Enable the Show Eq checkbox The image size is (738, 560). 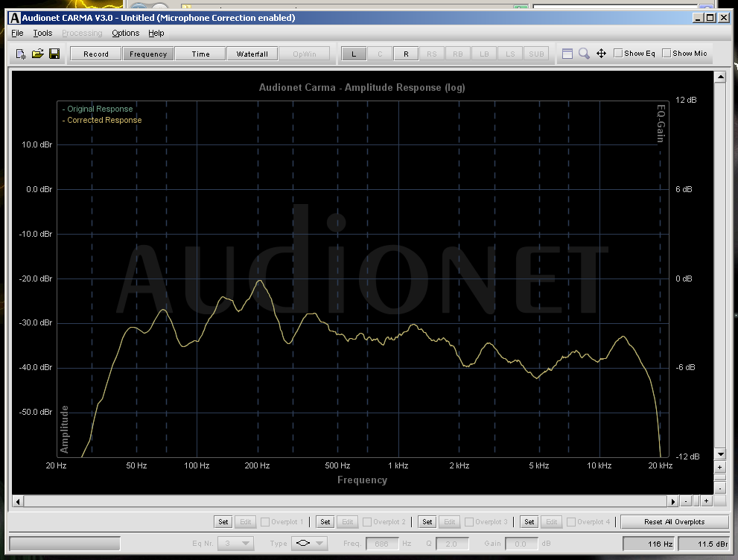(618, 53)
